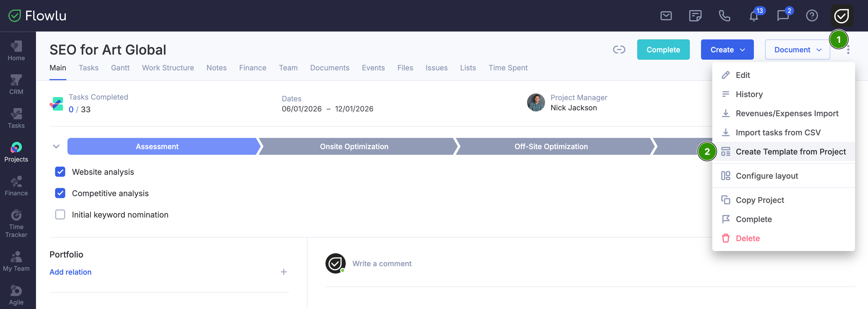
Task: Collapse the stage checklist chevron
Action: [56, 146]
